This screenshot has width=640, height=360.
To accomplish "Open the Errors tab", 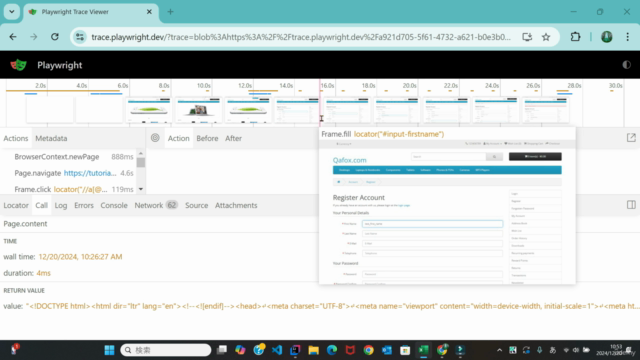I will [x=84, y=205].
